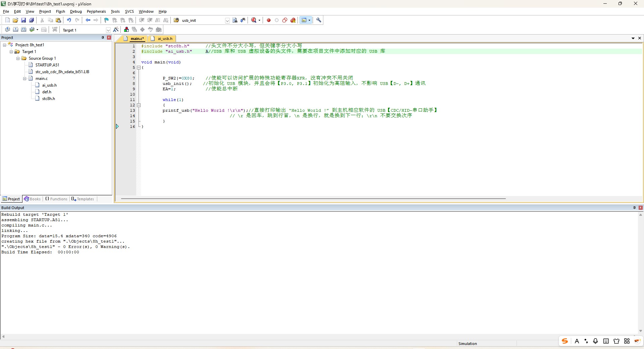Open the SVCS menu
Screen dimensions: 644x349
(x=129, y=11)
